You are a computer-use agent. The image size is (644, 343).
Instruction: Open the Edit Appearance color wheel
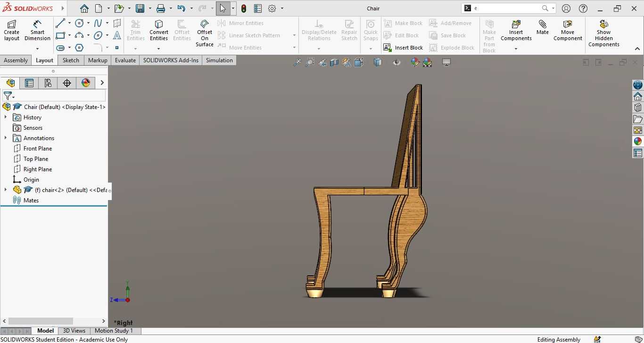[415, 62]
